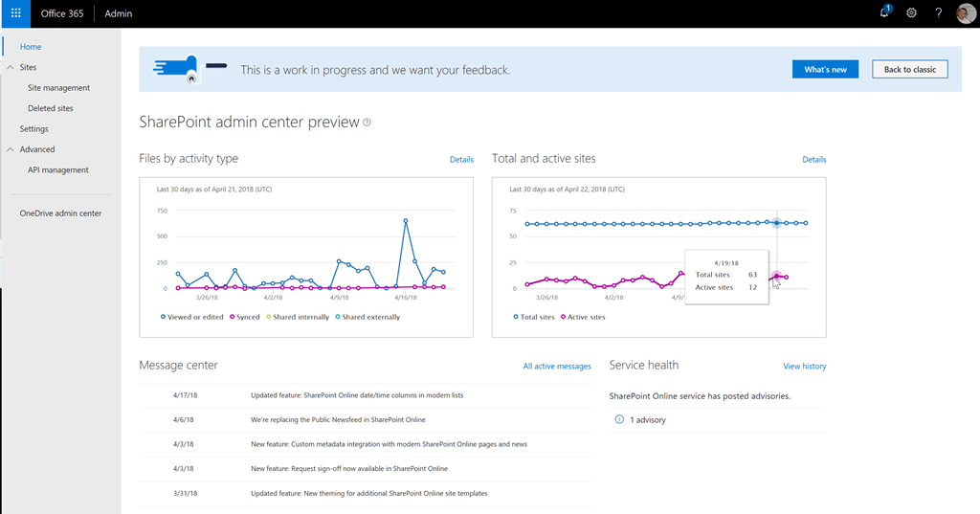This screenshot has height=514, width=980.
Task: Open the OneDrive admin center link
Action: pyautogui.click(x=60, y=213)
